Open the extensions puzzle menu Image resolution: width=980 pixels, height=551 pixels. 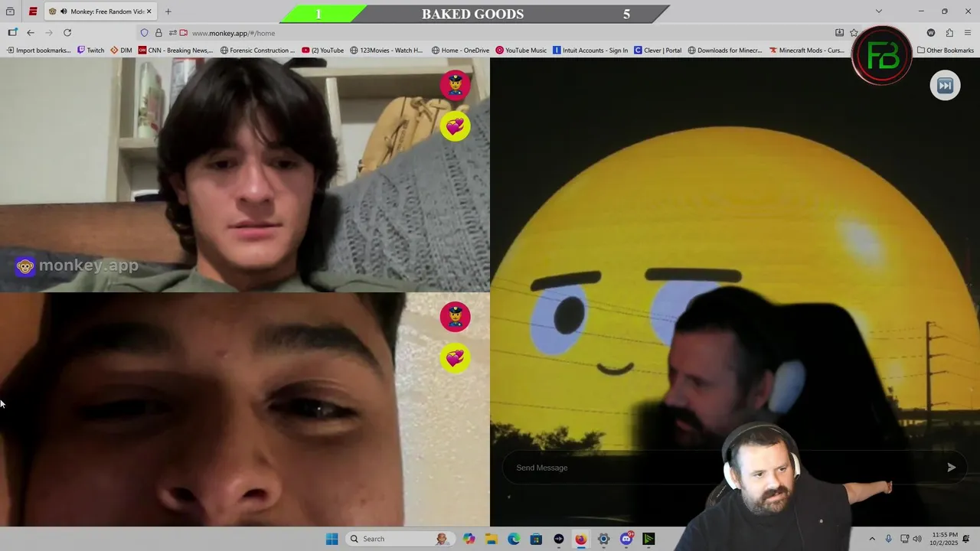949,33
